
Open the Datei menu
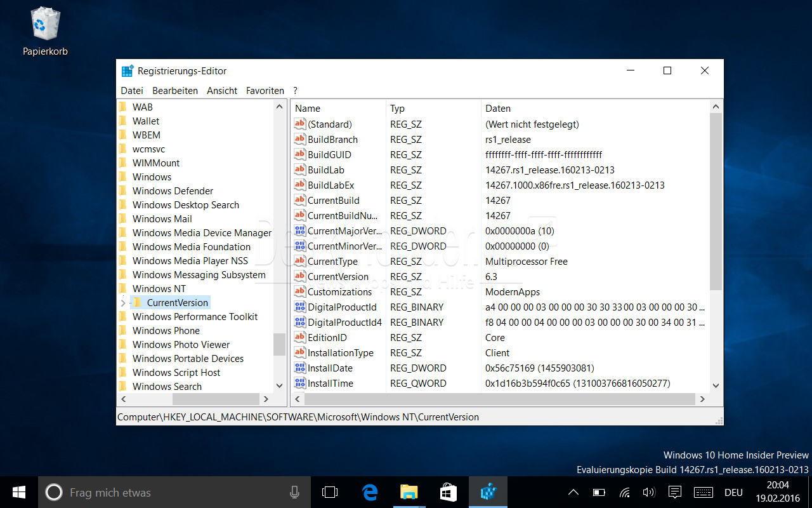click(x=132, y=91)
